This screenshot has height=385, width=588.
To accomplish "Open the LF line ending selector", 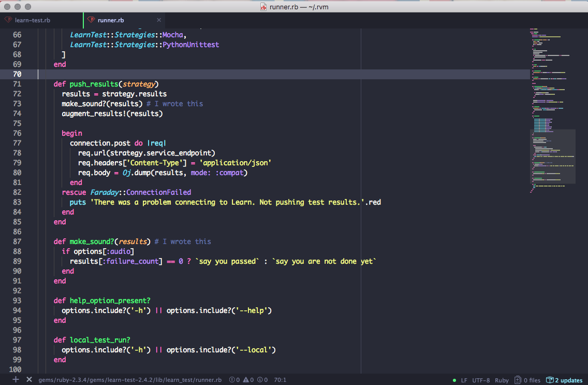I will [464, 380].
